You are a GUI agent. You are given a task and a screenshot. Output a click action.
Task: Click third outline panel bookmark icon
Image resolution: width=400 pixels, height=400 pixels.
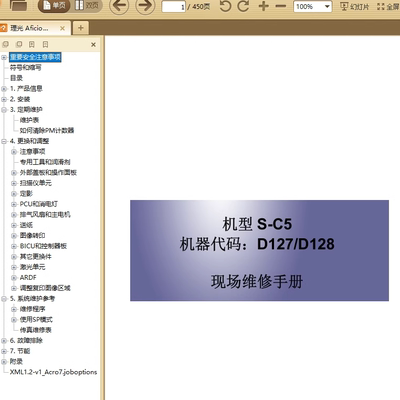pos(32,44)
